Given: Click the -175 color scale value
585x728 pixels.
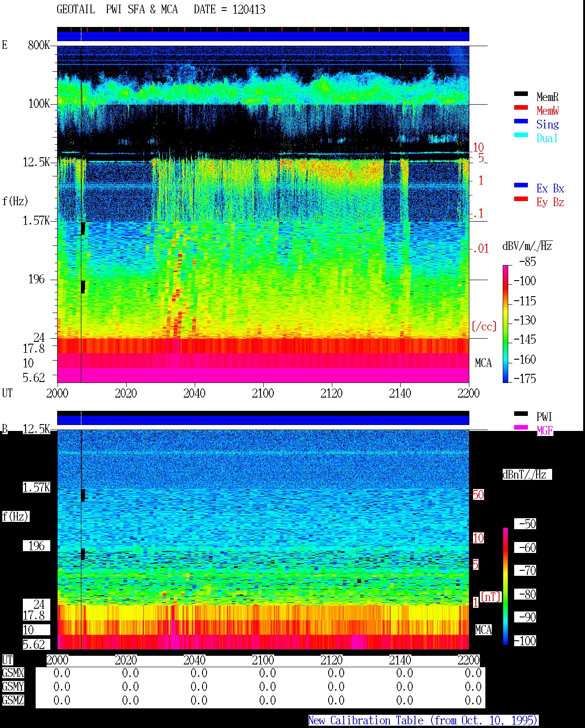Looking at the screenshot, I should pyautogui.click(x=525, y=378).
